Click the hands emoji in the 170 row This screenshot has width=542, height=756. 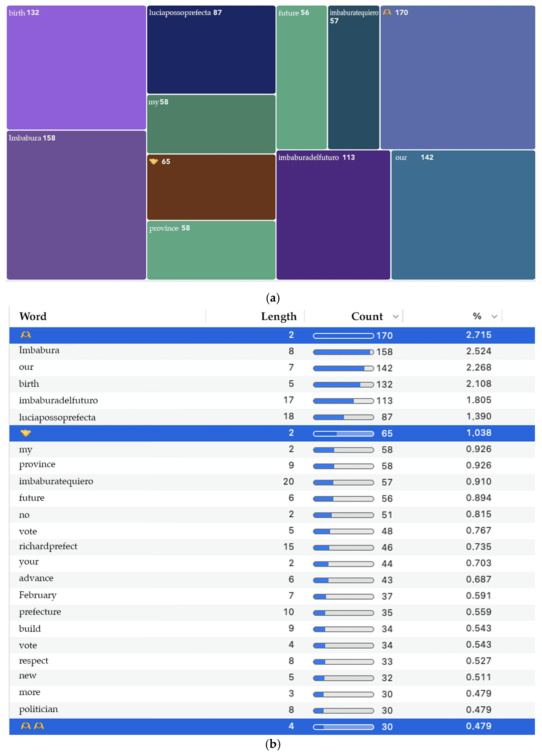(x=26, y=335)
